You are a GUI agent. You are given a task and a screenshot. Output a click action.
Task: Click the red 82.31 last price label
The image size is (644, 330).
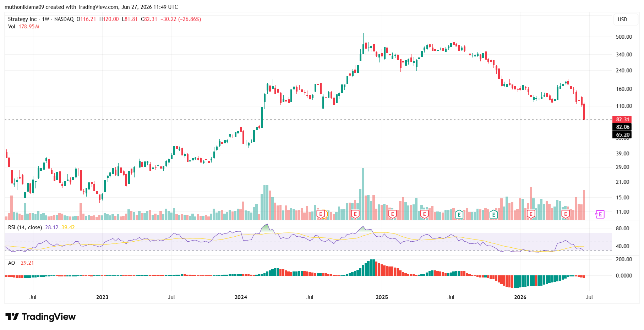click(622, 119)
